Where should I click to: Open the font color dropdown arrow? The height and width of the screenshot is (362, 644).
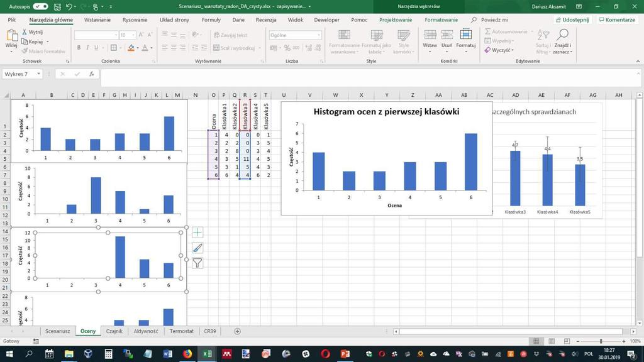click(151, 48)
